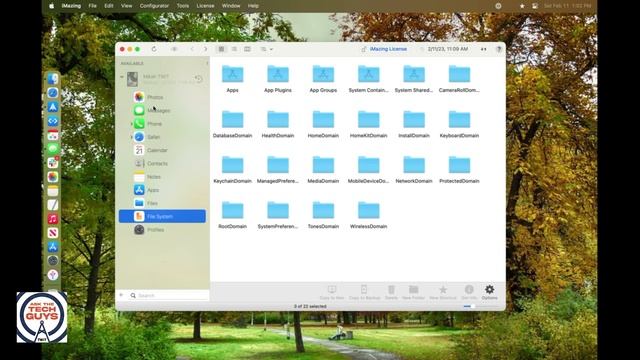Image resolution: width=640 pixels, height=360 pixels.
Task: Open the App Plugins folder
Action: point(278,75)
